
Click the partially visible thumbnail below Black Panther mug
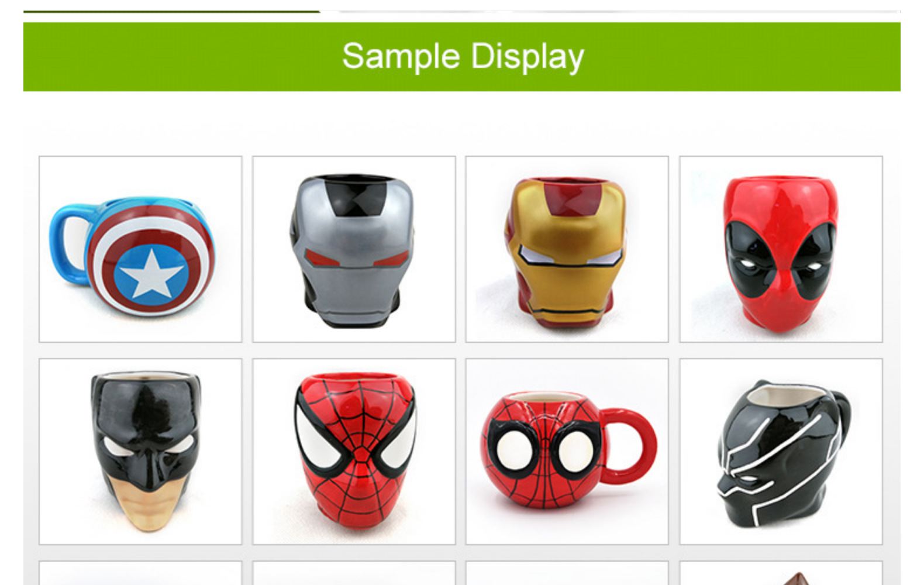click(781, 573)
